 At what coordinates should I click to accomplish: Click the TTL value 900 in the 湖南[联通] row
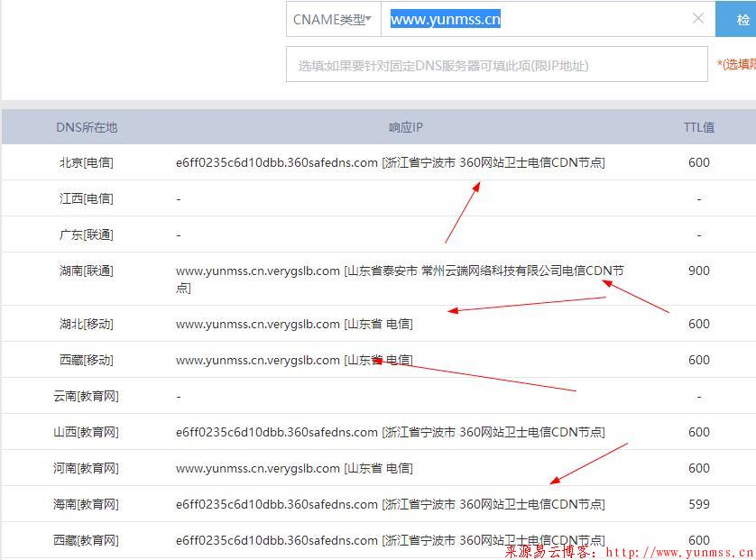tap(698, 271)
